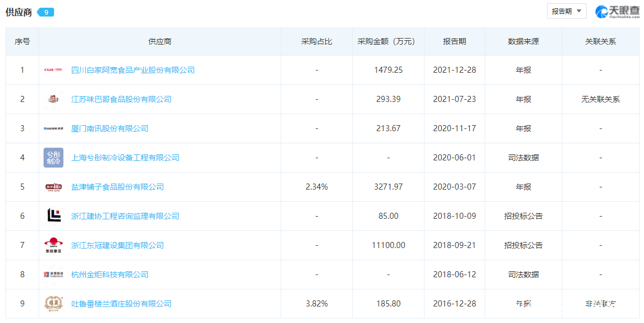Click the 杭州金炬科技 logo icon
This screenshot has width=644, height=323.
coord(53,274)
